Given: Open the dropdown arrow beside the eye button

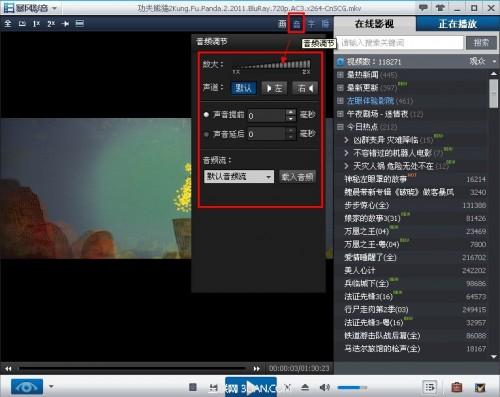Looking at the screenshot, I should (51, 387).
